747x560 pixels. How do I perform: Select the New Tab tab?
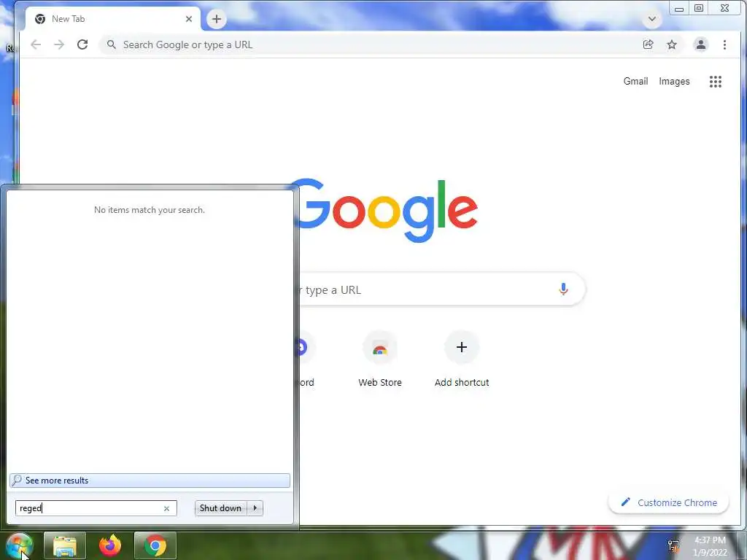pos(113,19)
